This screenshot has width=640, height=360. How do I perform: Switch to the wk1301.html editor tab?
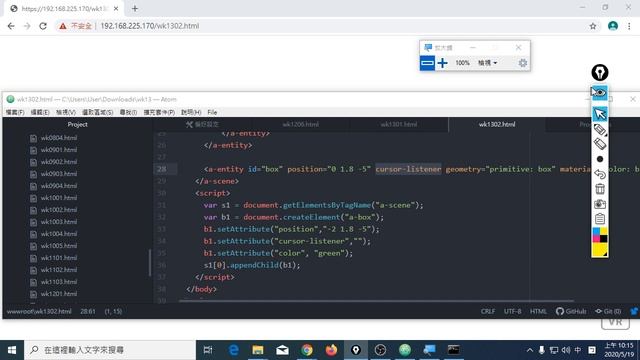(x=399, y=124)
